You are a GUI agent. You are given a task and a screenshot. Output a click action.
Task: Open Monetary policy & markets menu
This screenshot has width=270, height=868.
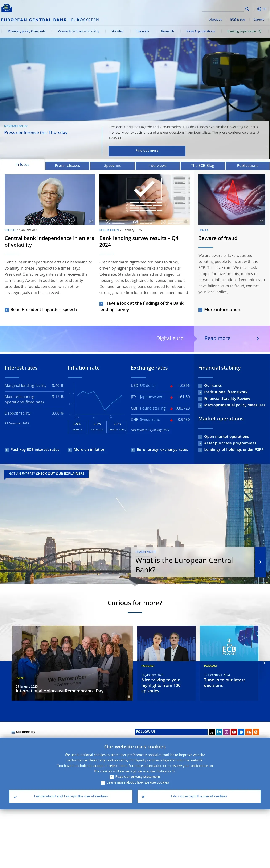27,31
